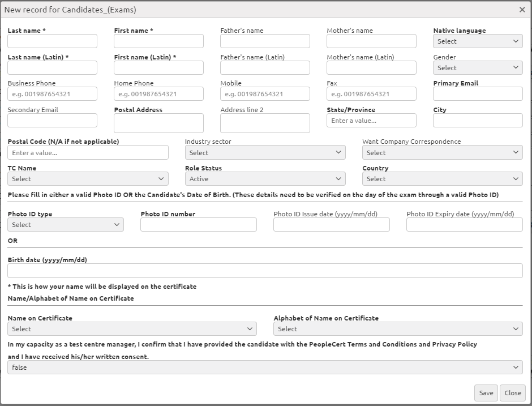532x406 pixels.
Task: Click the Father's name (Latin) field
Action: [x=265, y=67]
